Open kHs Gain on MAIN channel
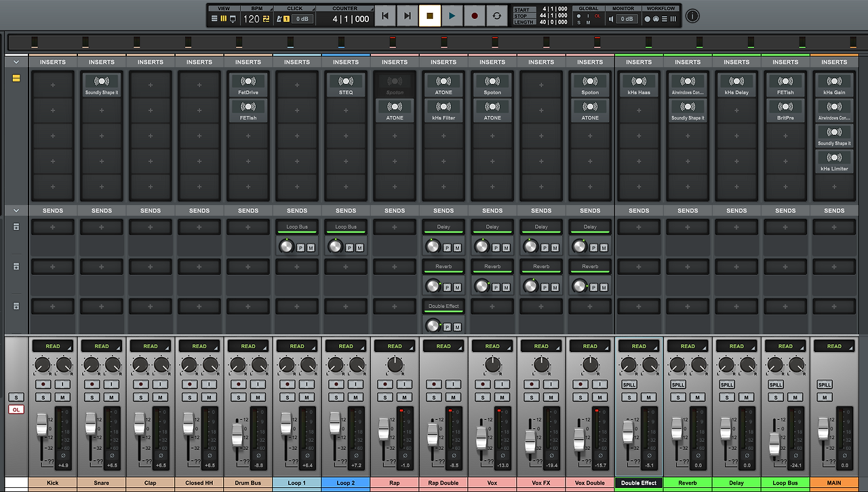This screenshot has width=868, height=492. pyautogui.click(x=834, y=85)
